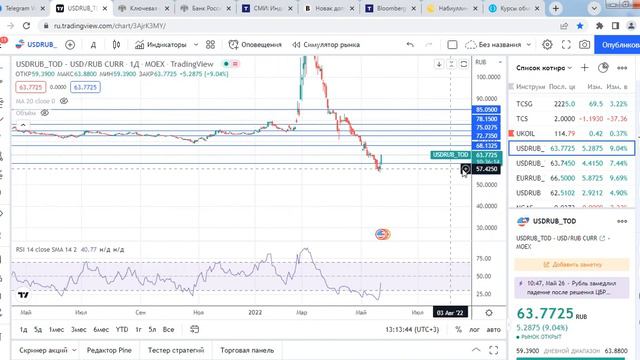Collapse the bottom panel chevron
Screen dimensions: 640x360
point(476,350)
